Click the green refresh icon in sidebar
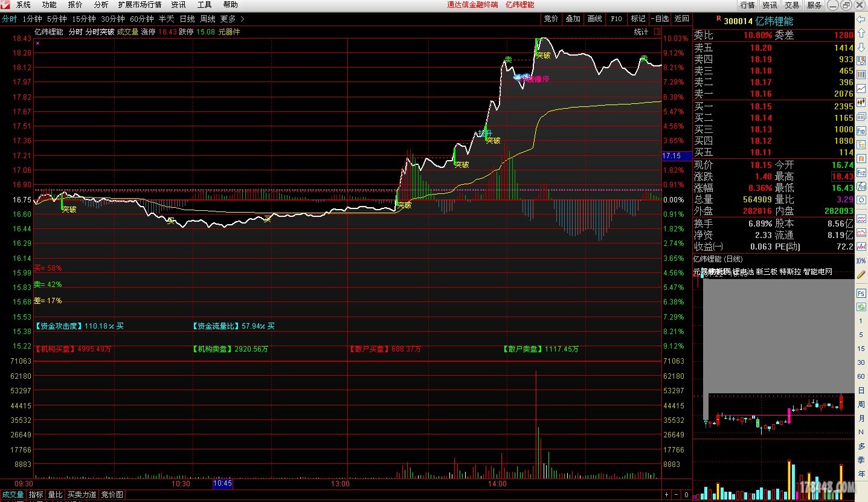 861,307
